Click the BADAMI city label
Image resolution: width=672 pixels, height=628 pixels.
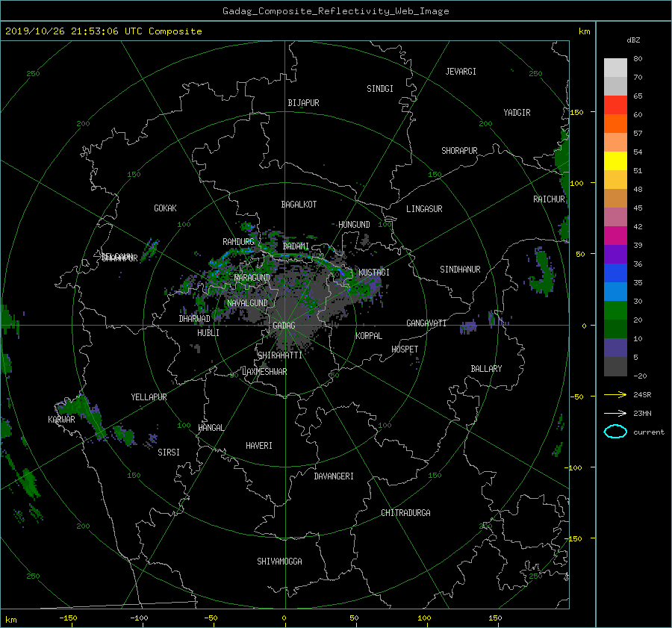tap(296, 246)
